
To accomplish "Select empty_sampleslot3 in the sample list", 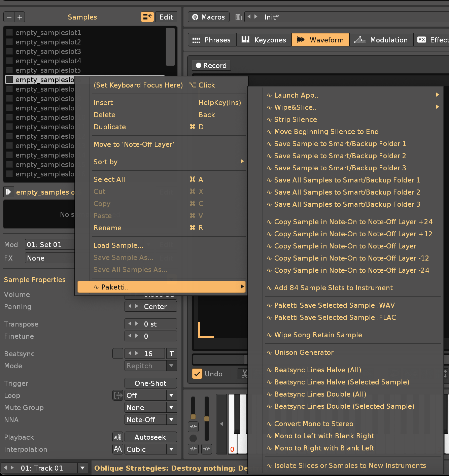I will 48,52.
